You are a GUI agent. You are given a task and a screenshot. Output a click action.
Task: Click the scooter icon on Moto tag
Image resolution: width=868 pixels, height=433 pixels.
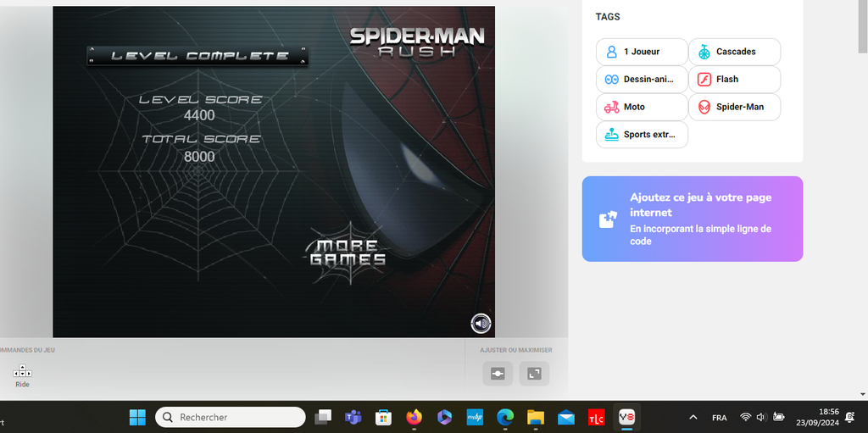click(x=612, y=107)
